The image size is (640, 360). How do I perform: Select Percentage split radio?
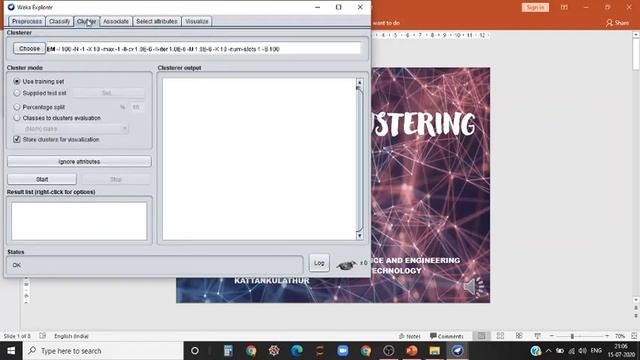17,107
